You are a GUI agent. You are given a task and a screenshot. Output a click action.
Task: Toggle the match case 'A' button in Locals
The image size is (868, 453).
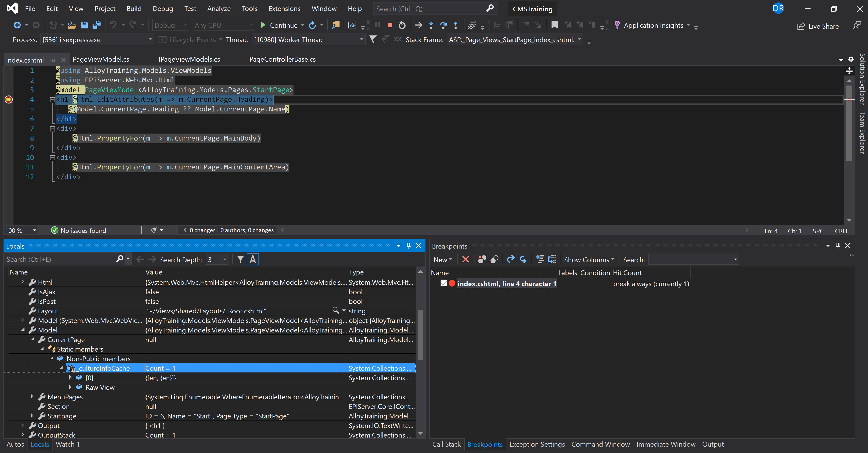click(x=253, y=259)
